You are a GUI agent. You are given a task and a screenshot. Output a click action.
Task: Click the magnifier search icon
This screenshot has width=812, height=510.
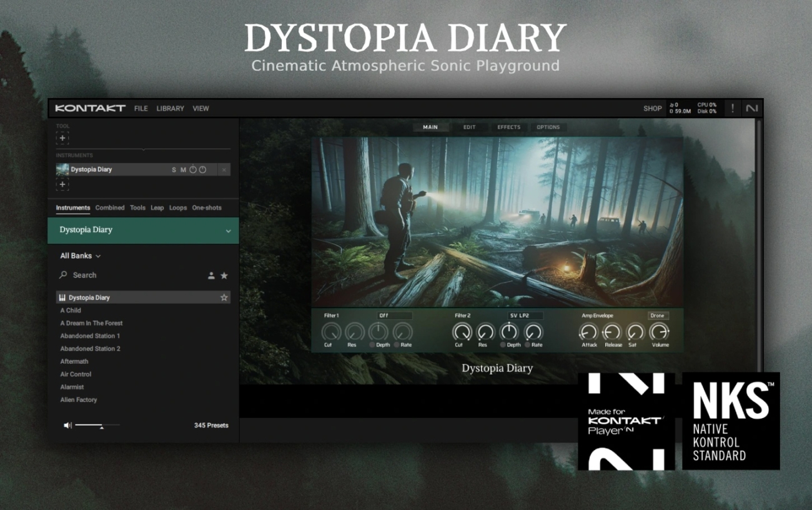coord(63,275)
